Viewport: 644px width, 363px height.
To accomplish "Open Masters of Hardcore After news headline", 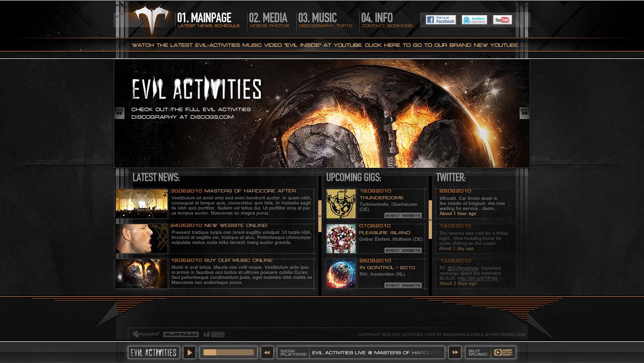I will point(233,191).
